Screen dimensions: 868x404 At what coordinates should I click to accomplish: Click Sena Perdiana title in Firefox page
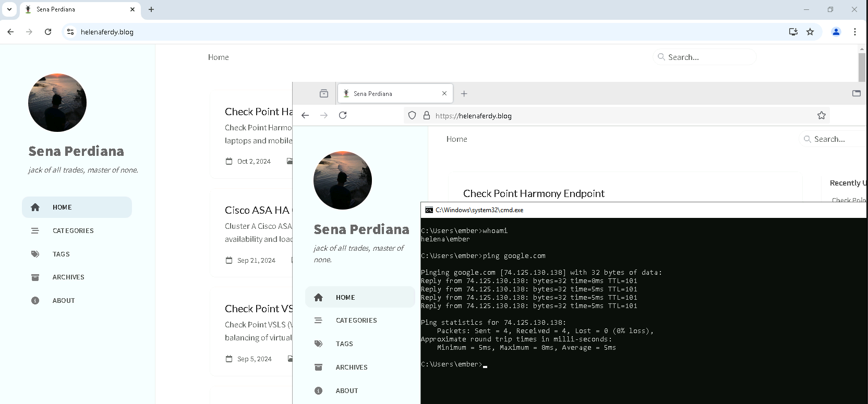pos(361,229)
